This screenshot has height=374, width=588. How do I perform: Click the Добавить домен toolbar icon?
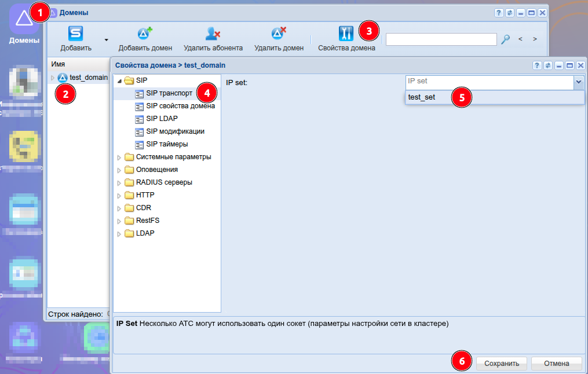[145, 34]
